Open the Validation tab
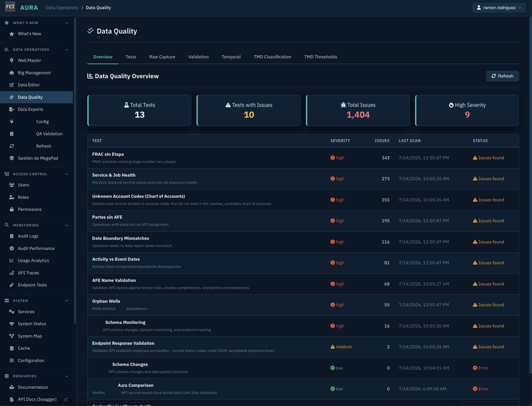This screenshot has height=406, width=532. pyautogui.click(x=198, y=57)
